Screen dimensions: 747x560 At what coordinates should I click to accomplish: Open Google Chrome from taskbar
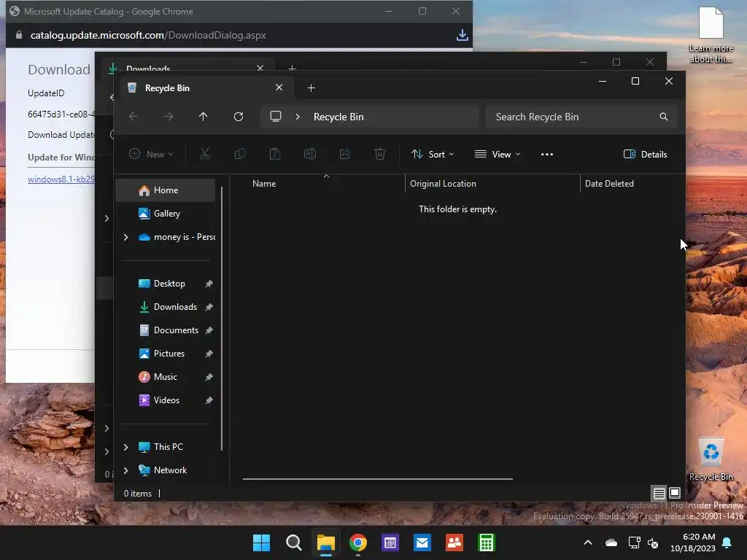tap(357, 542)
